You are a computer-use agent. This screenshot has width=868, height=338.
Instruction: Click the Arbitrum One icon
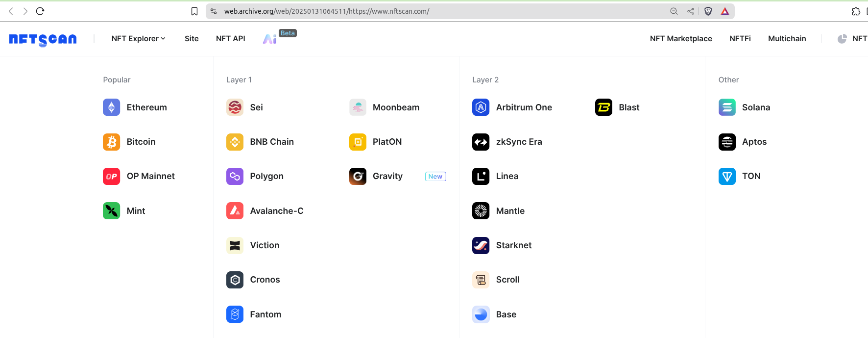click(x=481, y=107)
